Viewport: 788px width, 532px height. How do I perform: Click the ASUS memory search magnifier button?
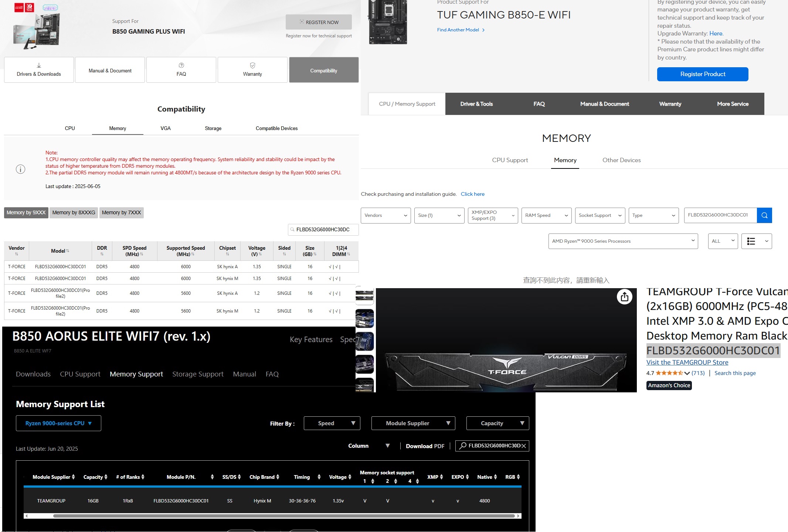(x=764, y=215)
